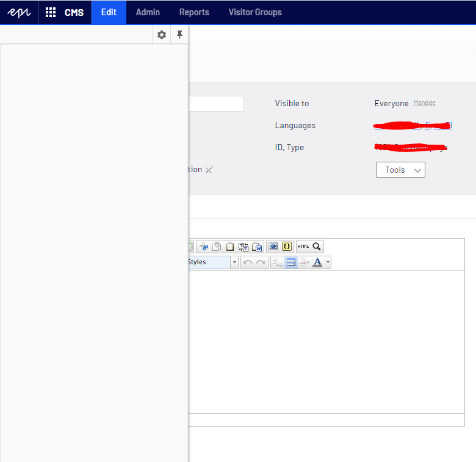Click the Episerver logo

tap(19, 12)
